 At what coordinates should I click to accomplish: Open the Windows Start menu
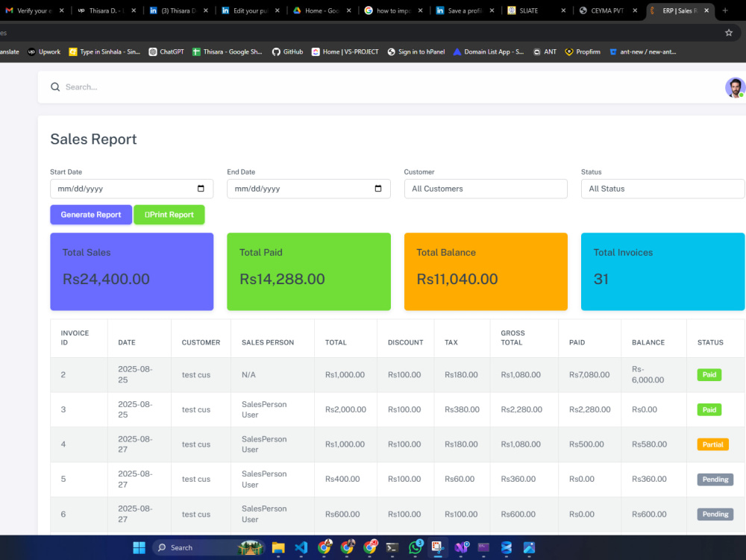click(x=139, y=547)
